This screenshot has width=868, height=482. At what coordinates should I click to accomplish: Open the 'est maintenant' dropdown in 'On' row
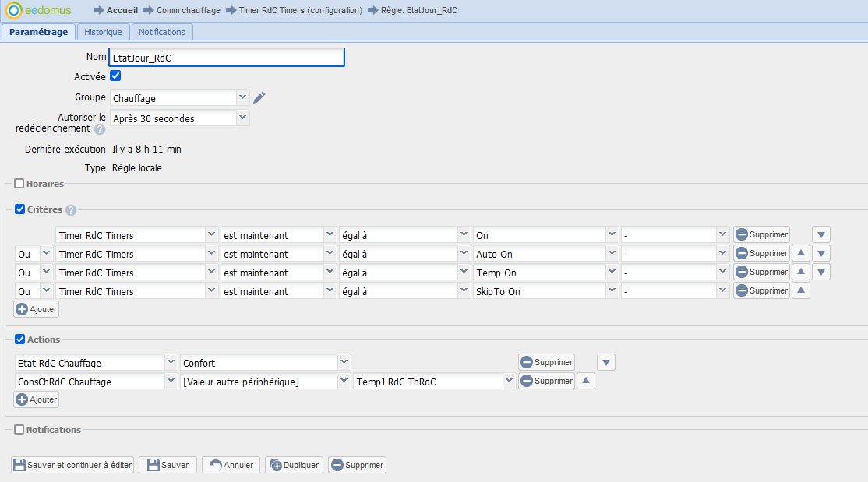click(330, 234)
